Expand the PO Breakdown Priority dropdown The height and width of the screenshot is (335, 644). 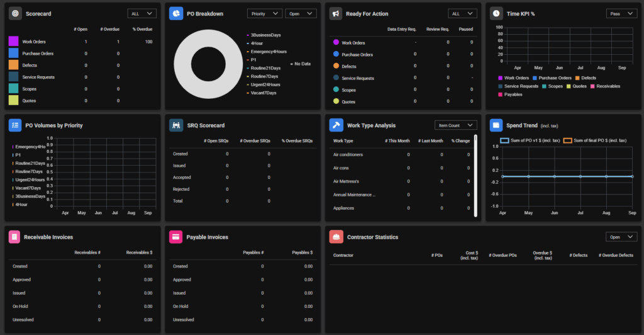tap(264, 13)
